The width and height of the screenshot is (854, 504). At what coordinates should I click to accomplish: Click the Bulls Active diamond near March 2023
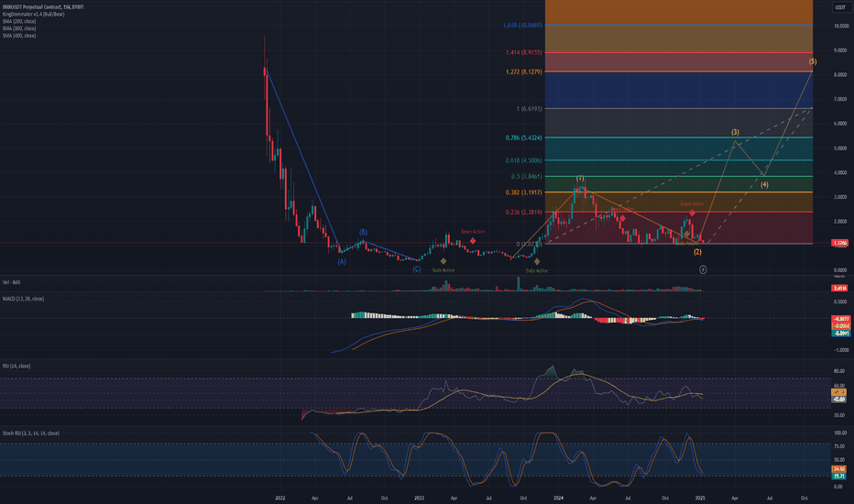tap(443, 261)
